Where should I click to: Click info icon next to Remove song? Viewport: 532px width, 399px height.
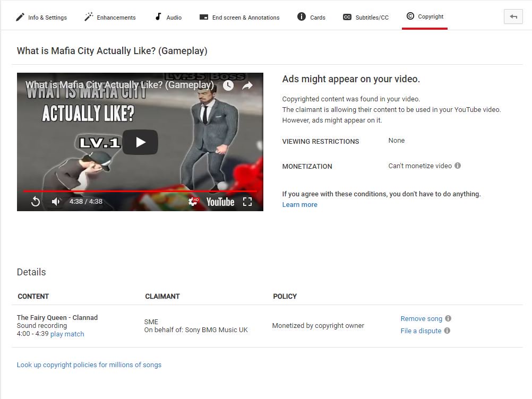pyautogui.click(x=448, y=318)
